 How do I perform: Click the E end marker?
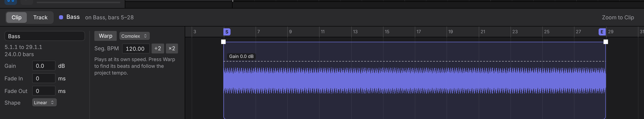click(602, 32)
